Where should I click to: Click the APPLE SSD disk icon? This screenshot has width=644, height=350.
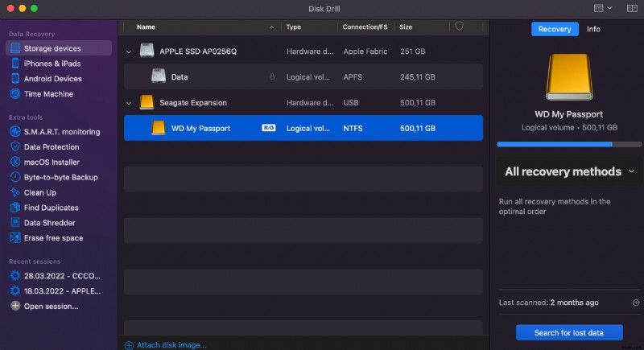[x=147, y=51]
